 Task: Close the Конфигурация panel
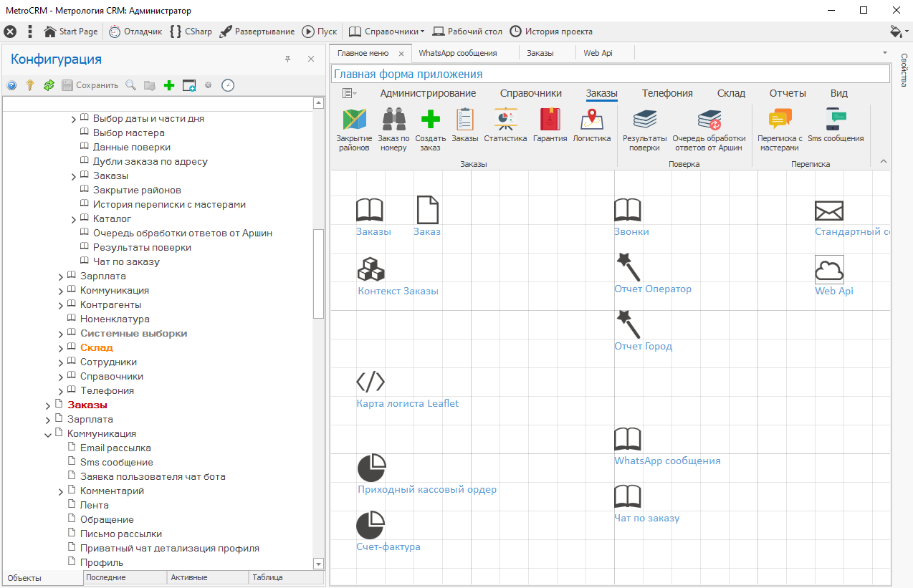311,59
